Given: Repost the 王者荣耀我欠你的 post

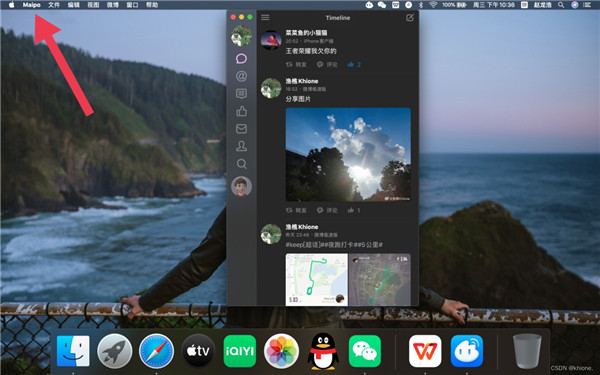Looking at the screenshot, I should pos(296,65).
